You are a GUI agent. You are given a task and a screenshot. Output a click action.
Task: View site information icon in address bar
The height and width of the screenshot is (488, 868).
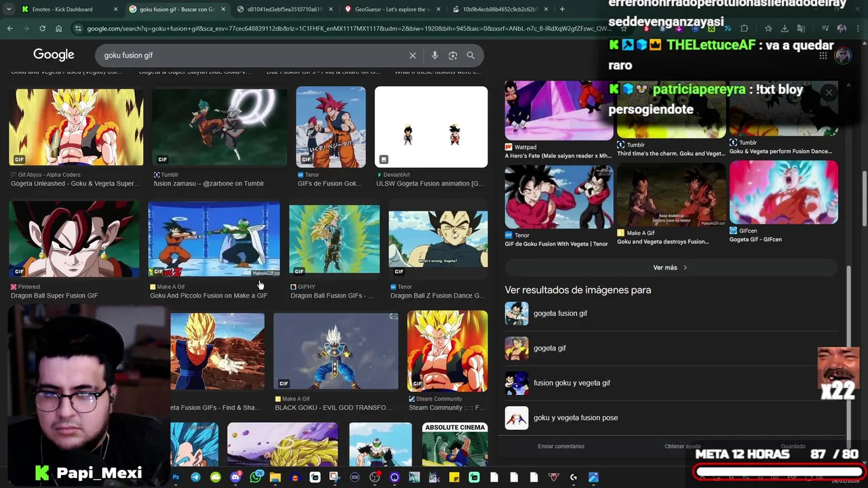tap(78, 28)
